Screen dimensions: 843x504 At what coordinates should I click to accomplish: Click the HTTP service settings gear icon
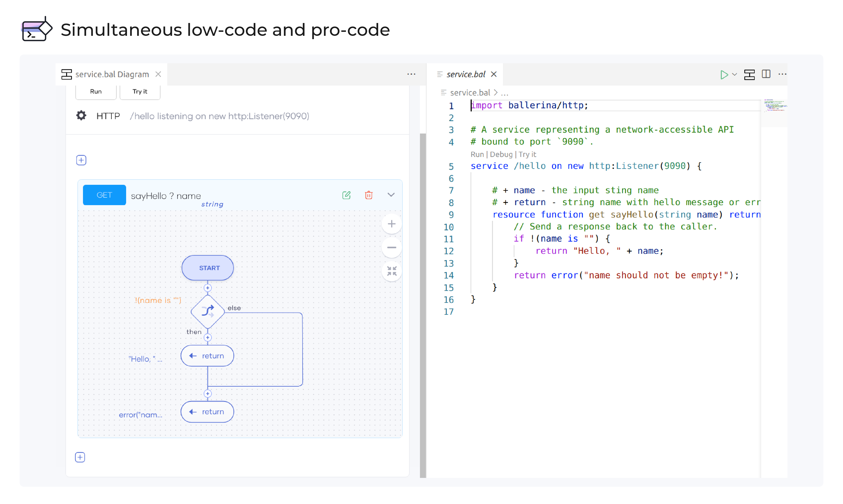81,116
